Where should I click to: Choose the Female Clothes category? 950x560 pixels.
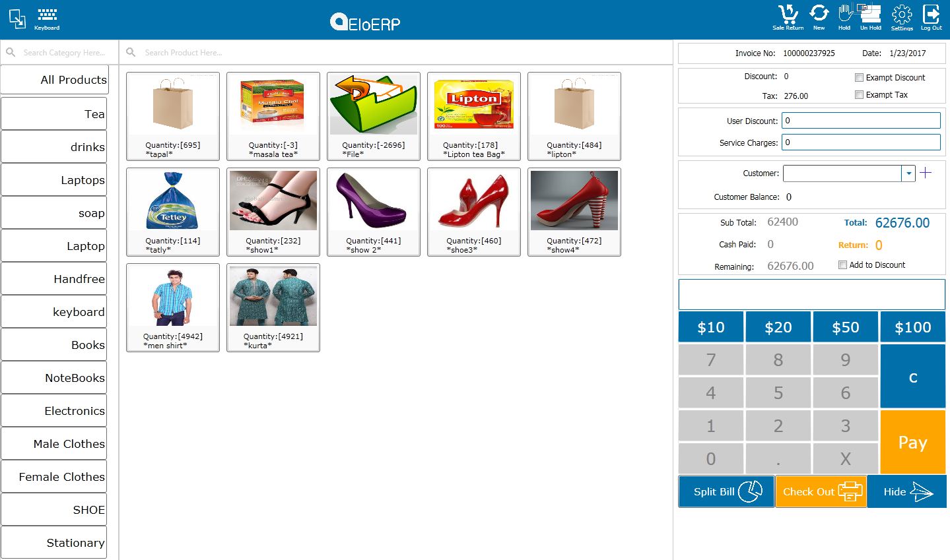click(54, 477)
